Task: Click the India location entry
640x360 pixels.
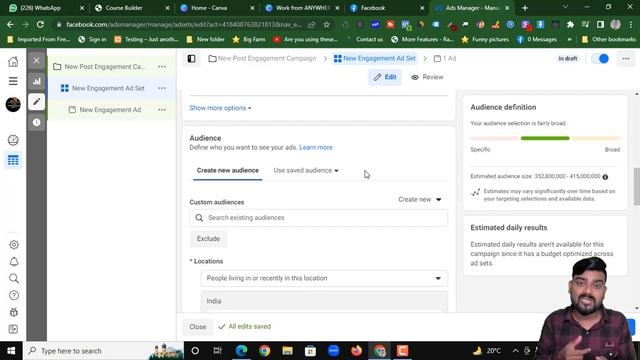Action: click(324, 301)
